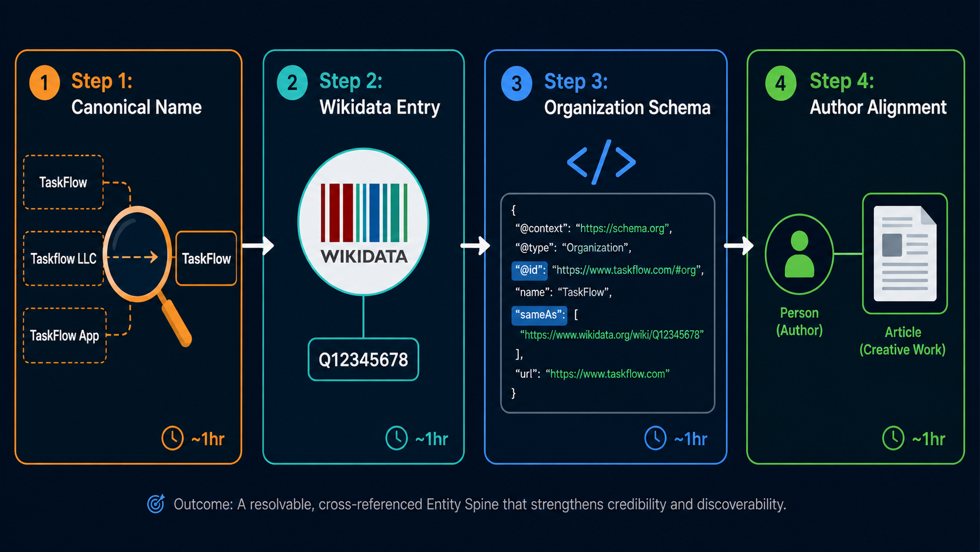The width and height of the screenshot is (980, 552).
Task: Click the ~1hr label in Step 1
Action: pyautogui.click(x=208, y=439)
